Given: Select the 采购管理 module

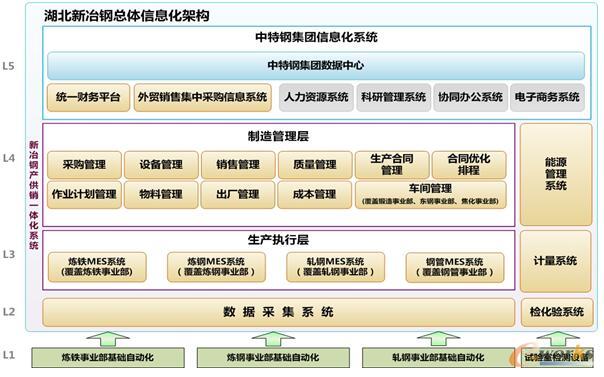Looking at the screenshot, I should pyautogui.click(x=84, y=165).
